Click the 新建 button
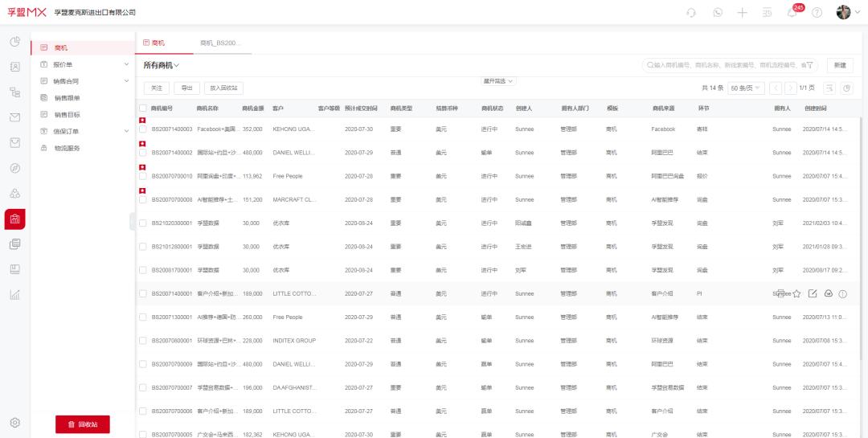The width and height of the screenshot is (868, 438). click(x=840, y=65)
